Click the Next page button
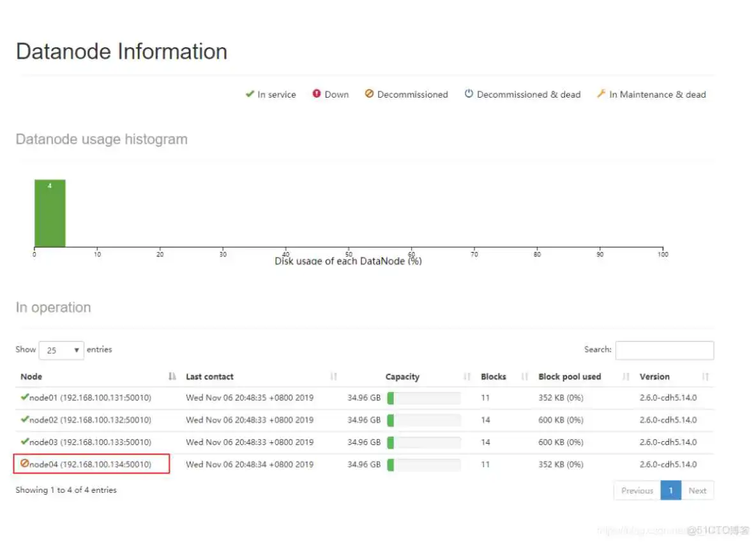 (697, 490)
